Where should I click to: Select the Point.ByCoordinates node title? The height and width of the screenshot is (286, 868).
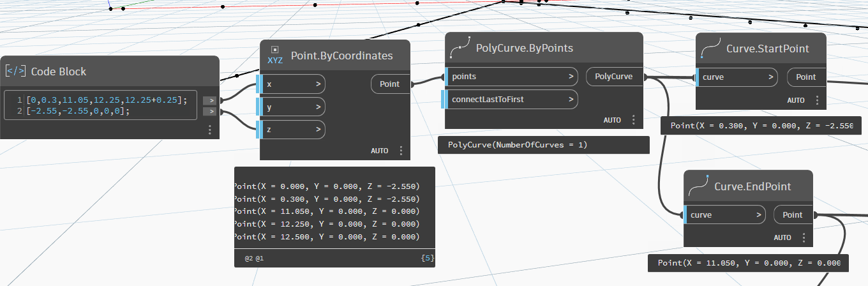342,56
